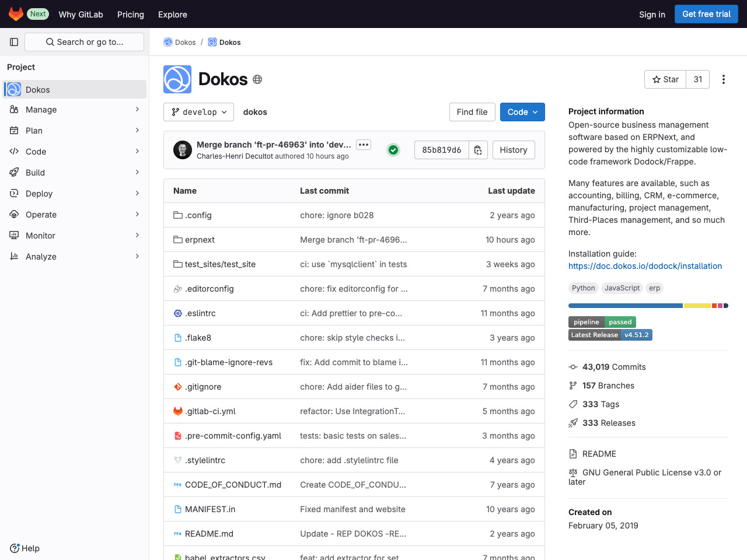Expand the Monitor sidebar section
747x560 pixels.
pos(75,236)
